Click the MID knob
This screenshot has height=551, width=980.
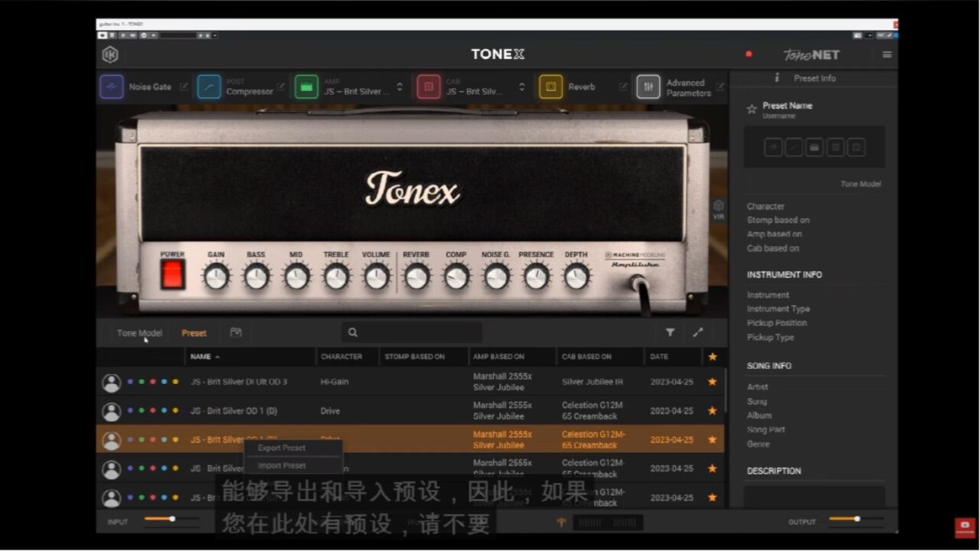pos(296,275)
